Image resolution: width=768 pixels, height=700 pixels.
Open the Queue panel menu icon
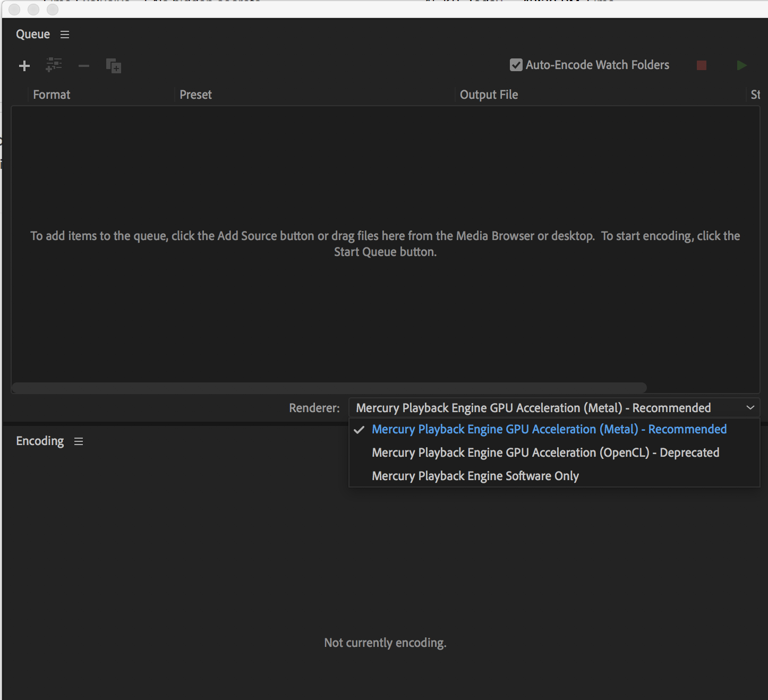pyautogui.click(x=65, y=35)
